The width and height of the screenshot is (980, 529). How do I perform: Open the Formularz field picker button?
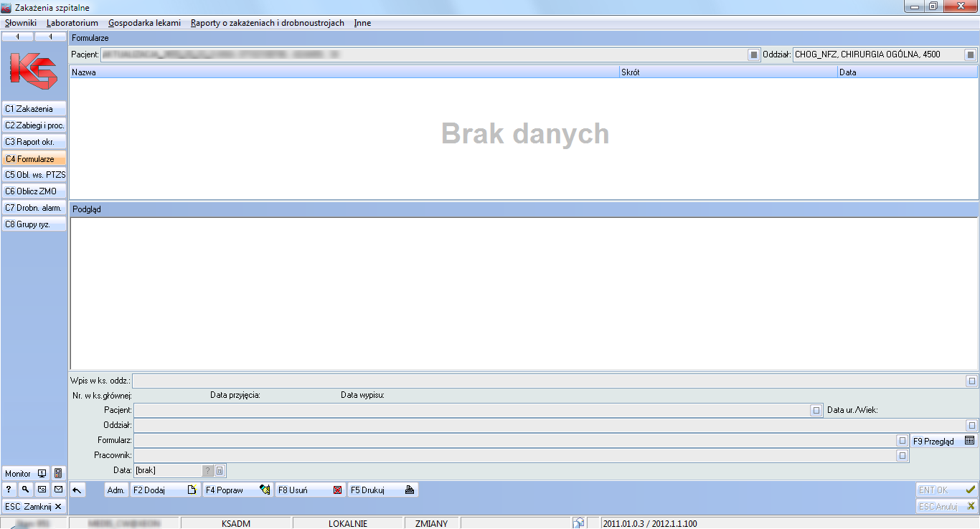click(x=902, y=441)
